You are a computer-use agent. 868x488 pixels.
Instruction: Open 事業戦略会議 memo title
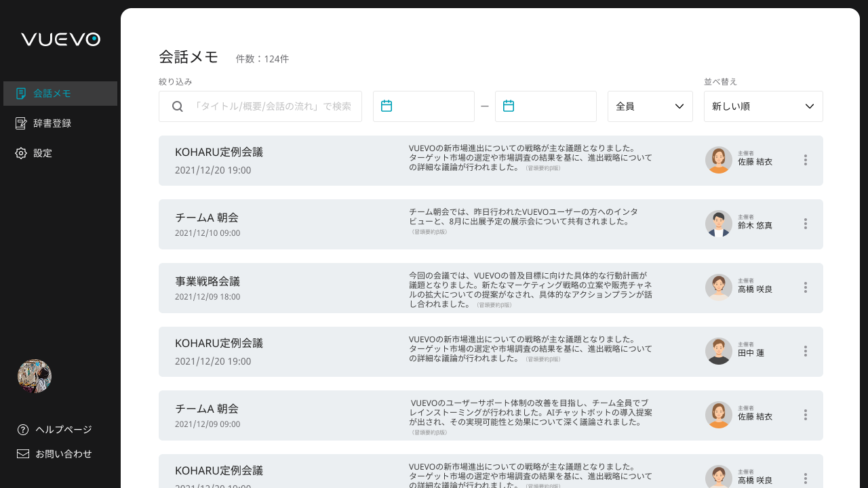pos(208,281)
